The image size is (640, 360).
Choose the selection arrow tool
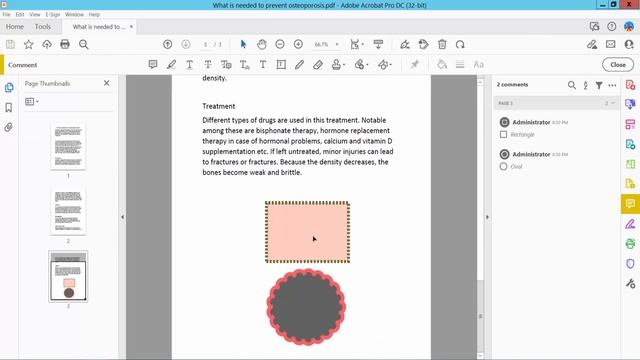[x=243, y=44]
